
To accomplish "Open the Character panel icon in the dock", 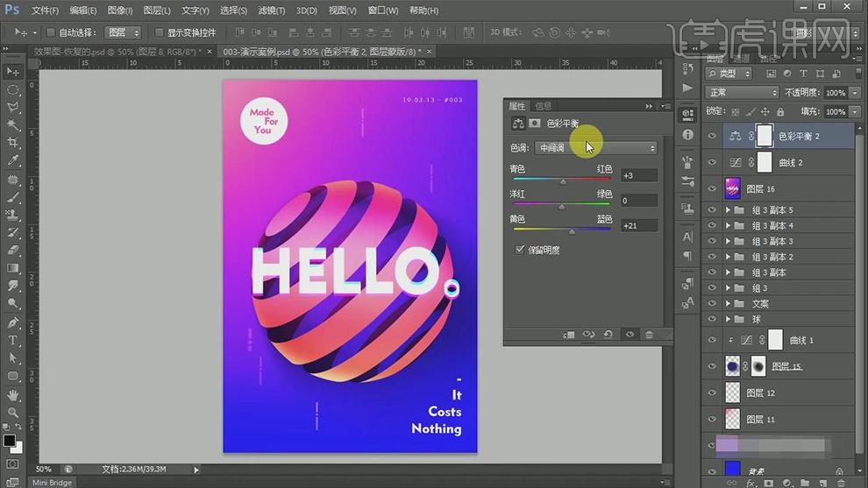I will pyautogui.click(x=687, y=237).
